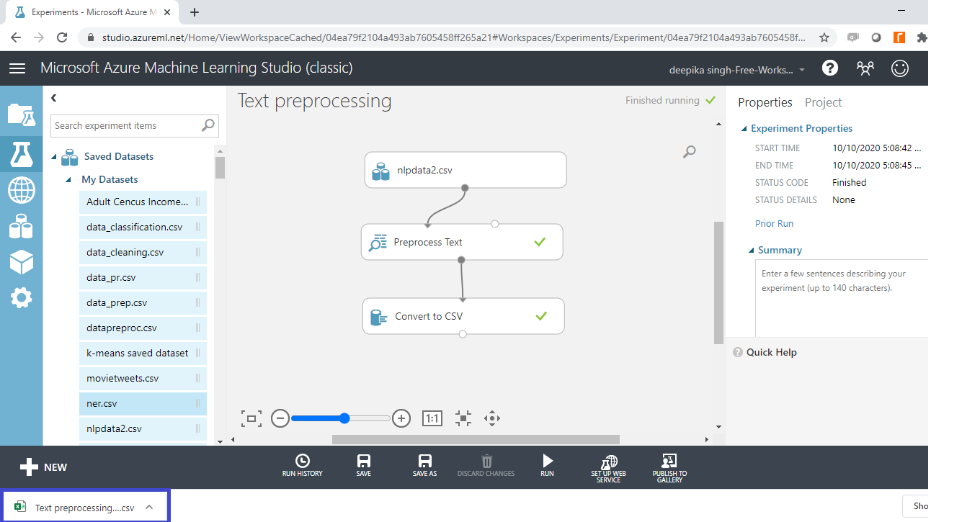The width and height of the screenshot is (980, 522).
Task: Click the zoom in plus button
Action: 401,418
